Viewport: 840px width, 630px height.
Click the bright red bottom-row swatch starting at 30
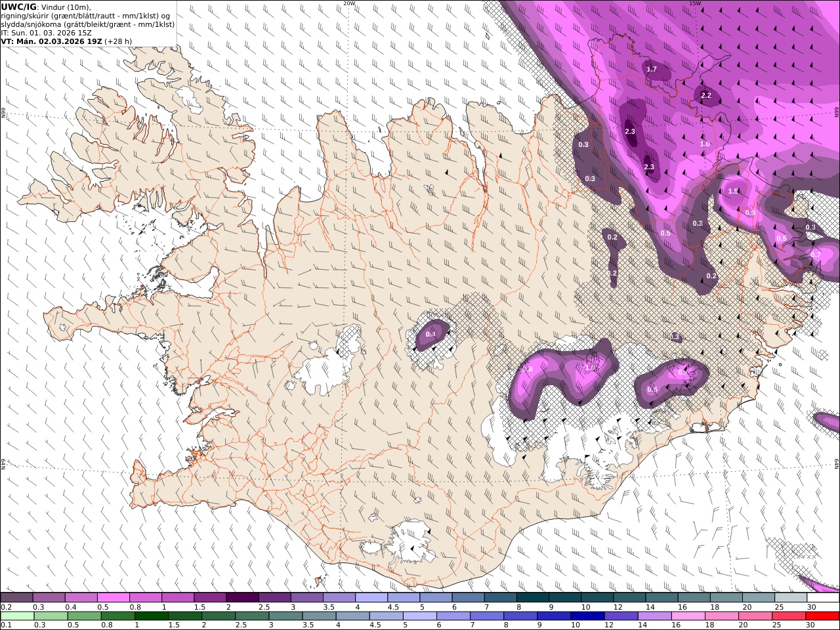click(822, 616)
